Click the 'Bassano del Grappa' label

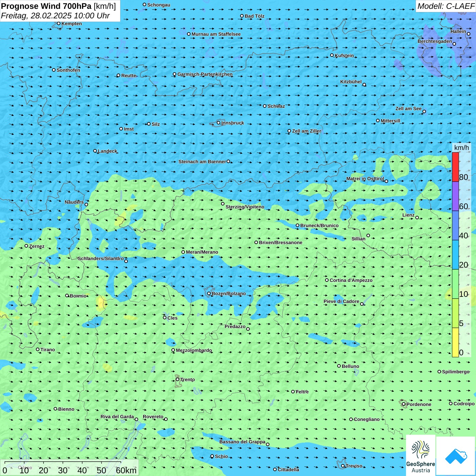[x=242, y=442]
